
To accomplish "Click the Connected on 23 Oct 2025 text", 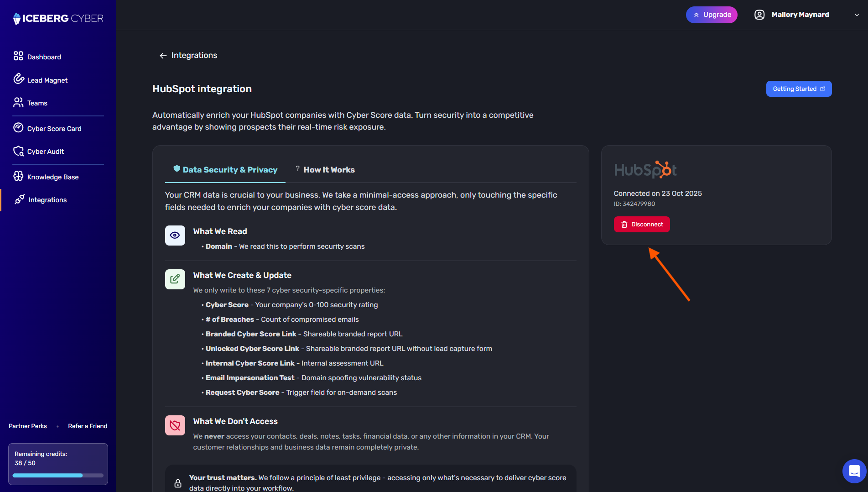I will [658, 193].
